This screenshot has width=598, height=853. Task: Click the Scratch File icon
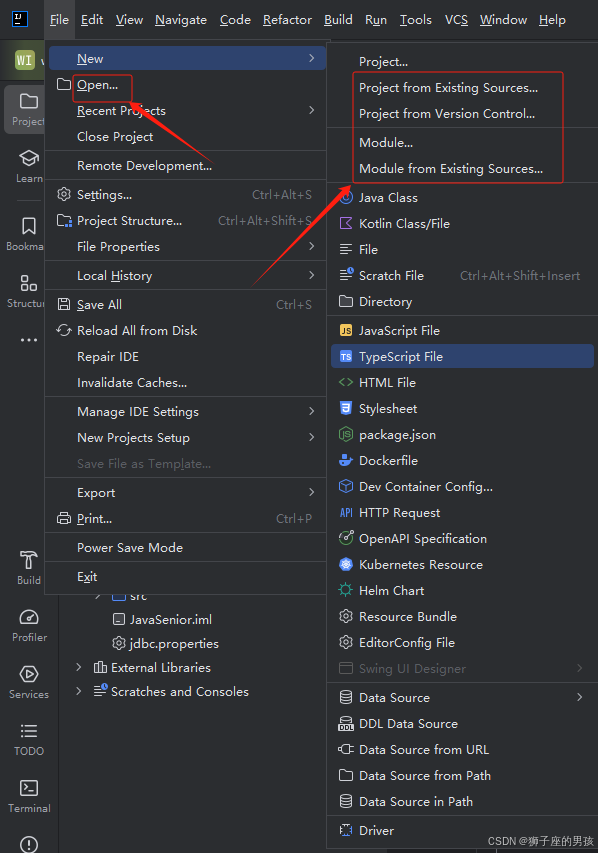[346, 274]
